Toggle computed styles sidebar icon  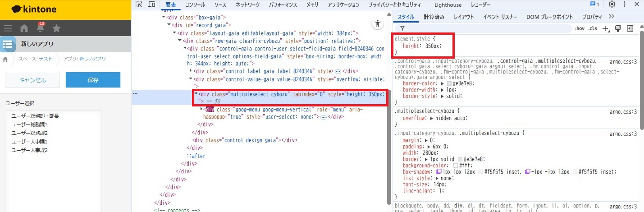coord(630,28)
